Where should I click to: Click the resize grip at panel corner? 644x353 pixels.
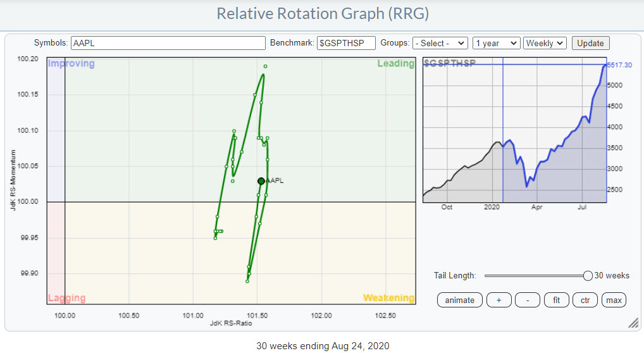633,323
